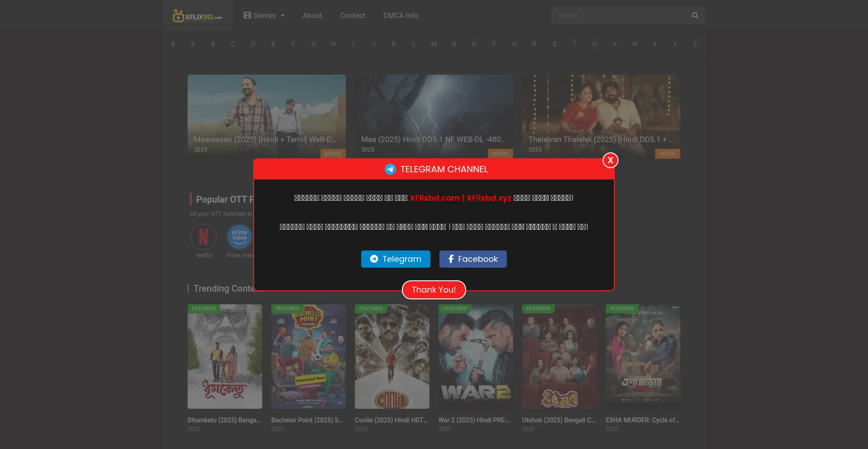Open Maareesan (2025) featured banner
Viewport: 868px width, 449px height.
pos(267,116)
